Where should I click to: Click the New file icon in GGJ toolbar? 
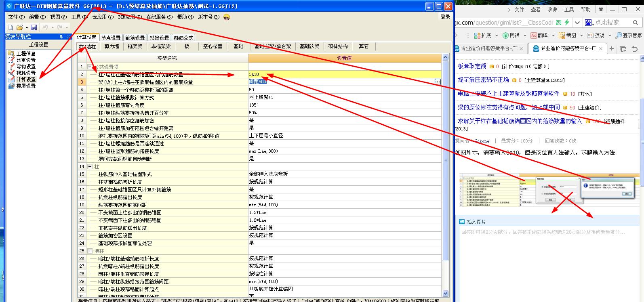coord(10,27)
